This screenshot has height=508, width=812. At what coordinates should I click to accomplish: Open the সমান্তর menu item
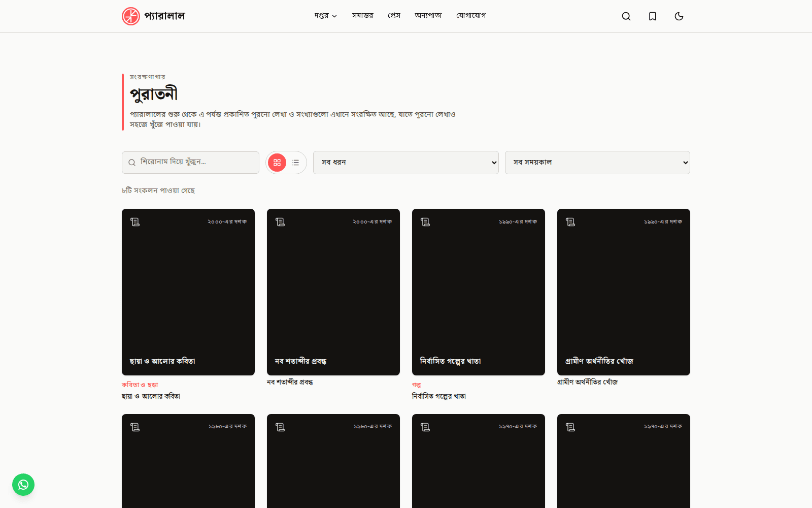tap(362, 16)
